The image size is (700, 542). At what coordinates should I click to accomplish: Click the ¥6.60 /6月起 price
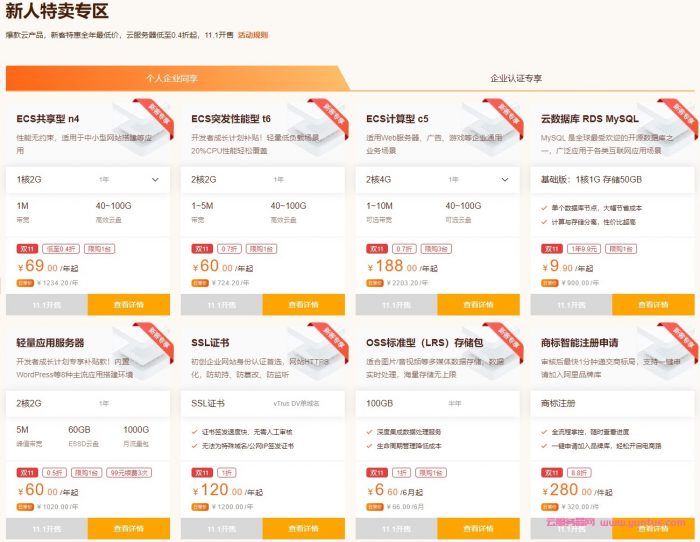click(x=395, y=490)
